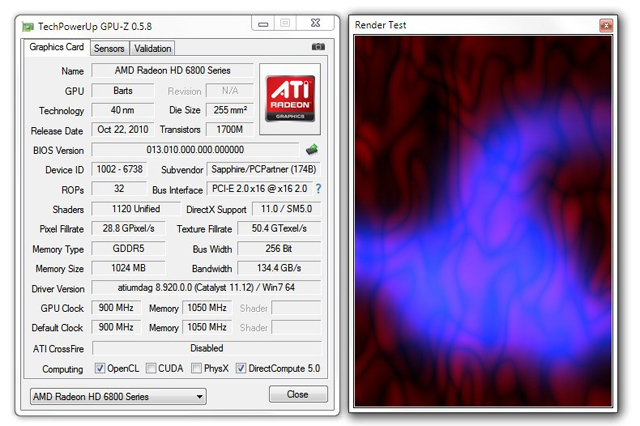Click the Bandwidth field 134.4 GB/s

click(x=279, y=268)
